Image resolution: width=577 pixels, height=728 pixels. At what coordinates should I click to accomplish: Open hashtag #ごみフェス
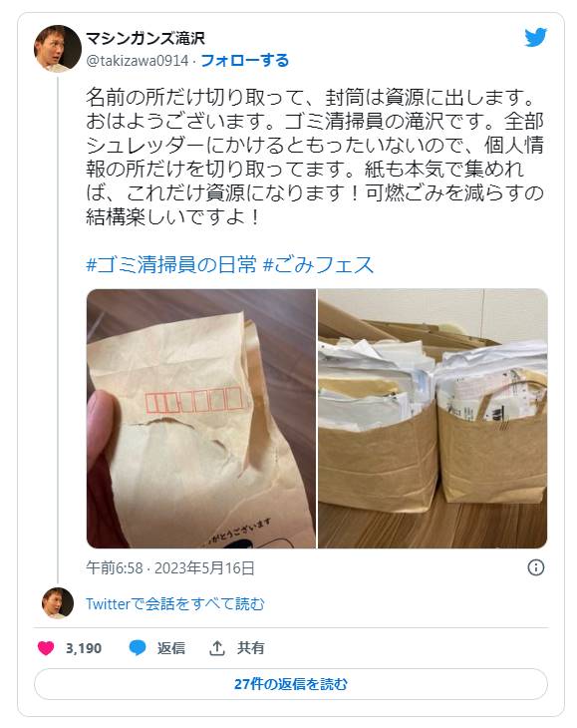pyautogui.click(x=318, y=264)
